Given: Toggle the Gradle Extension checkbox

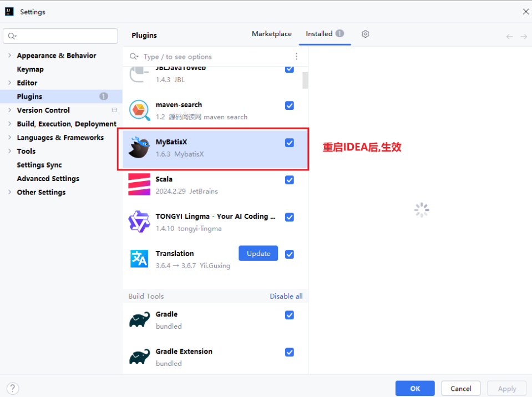Looking at the screenshot, I should 290,352.
